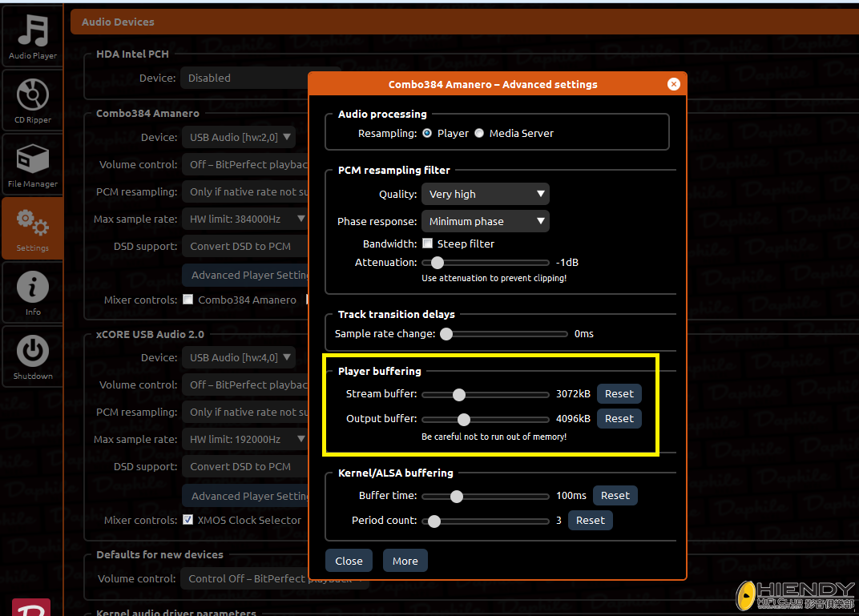Screen dimensions: 859x616
Task: Click Reset next to Stream buffer
Action: pos(619,394)
